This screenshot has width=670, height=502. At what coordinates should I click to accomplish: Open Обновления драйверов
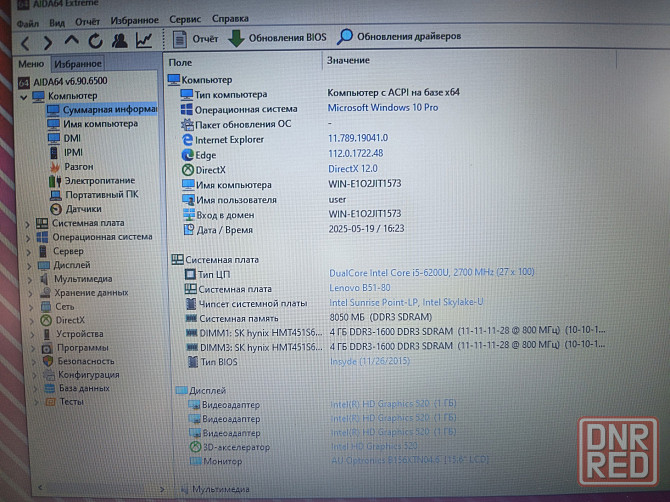399,36
